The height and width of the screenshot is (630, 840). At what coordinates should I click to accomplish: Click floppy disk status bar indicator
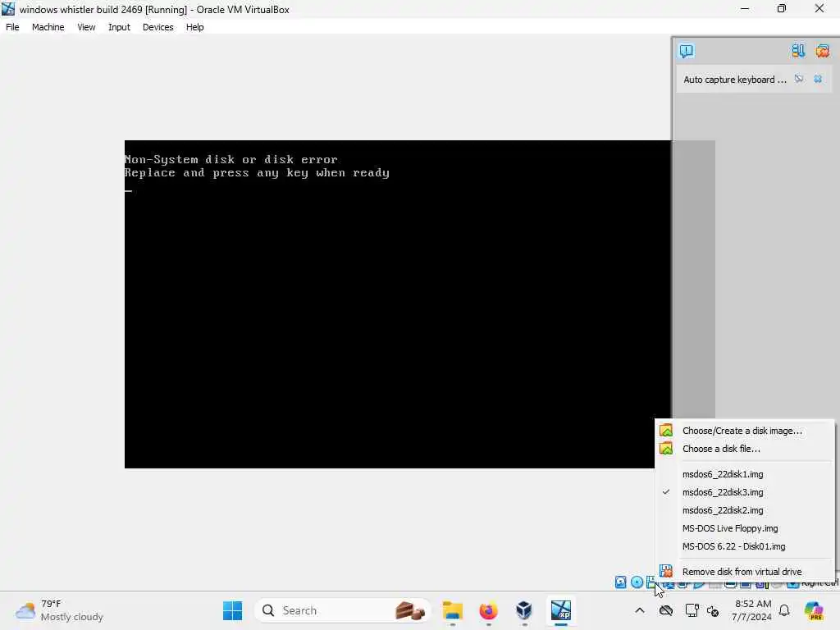click(651, 582)
